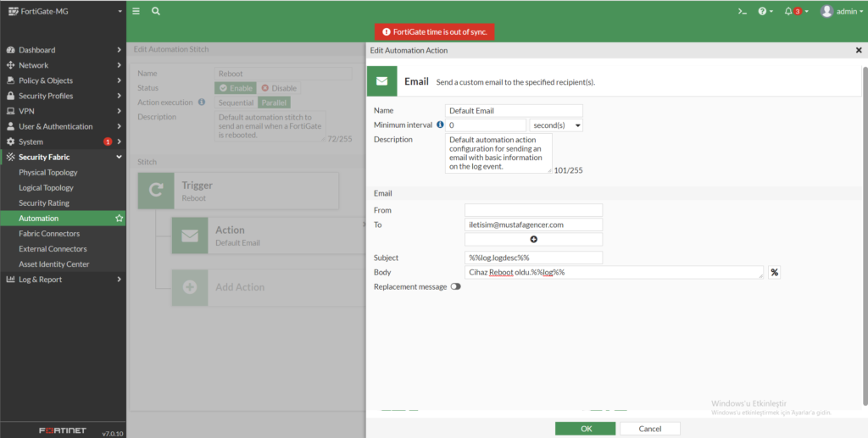Click the plus icon to add recipient

click(x=533, y=240)
